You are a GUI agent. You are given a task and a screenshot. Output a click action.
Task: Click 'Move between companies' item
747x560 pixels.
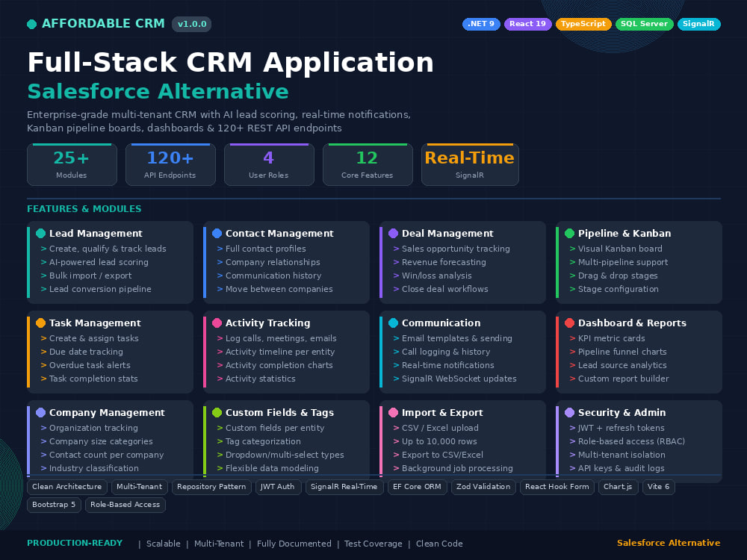click(279, 289)
